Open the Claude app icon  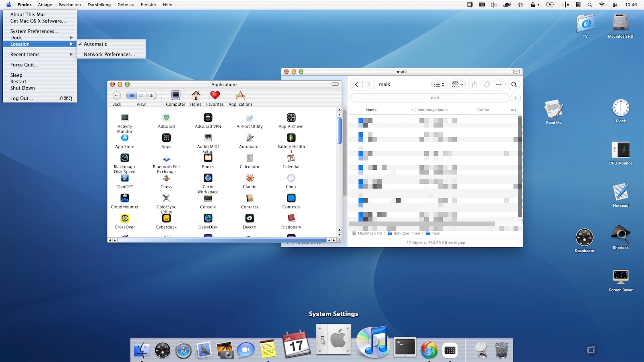click(250, 178)
